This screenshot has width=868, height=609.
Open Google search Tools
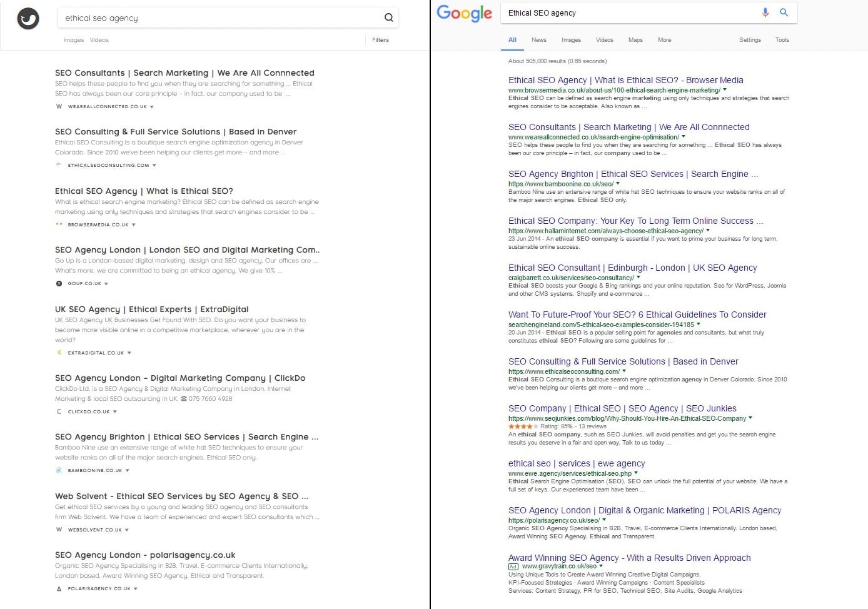point(782,40)
